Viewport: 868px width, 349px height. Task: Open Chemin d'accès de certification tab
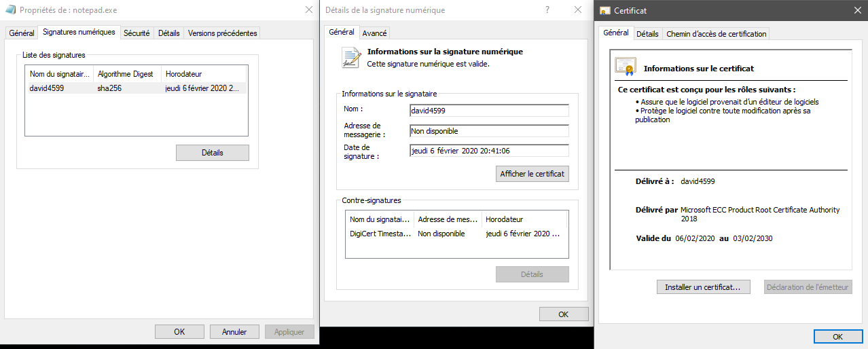click(x=716, y=33)
